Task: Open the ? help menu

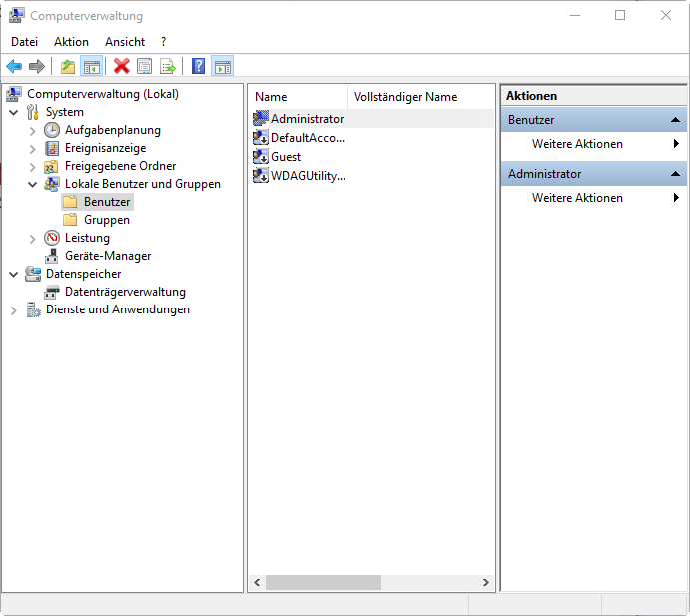Action: pyautogui.click(x=163, y=42)
